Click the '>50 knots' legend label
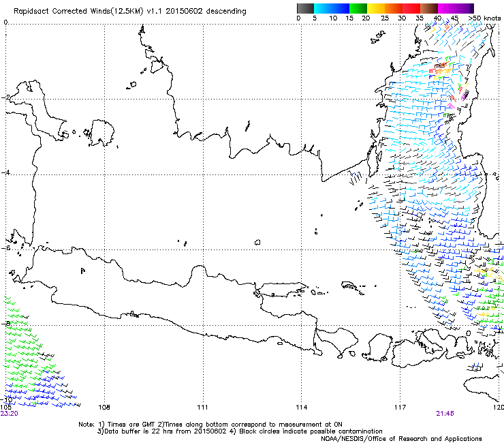Image resolution: width=504 pixels, height=443 pixels. tap(485, 18)
